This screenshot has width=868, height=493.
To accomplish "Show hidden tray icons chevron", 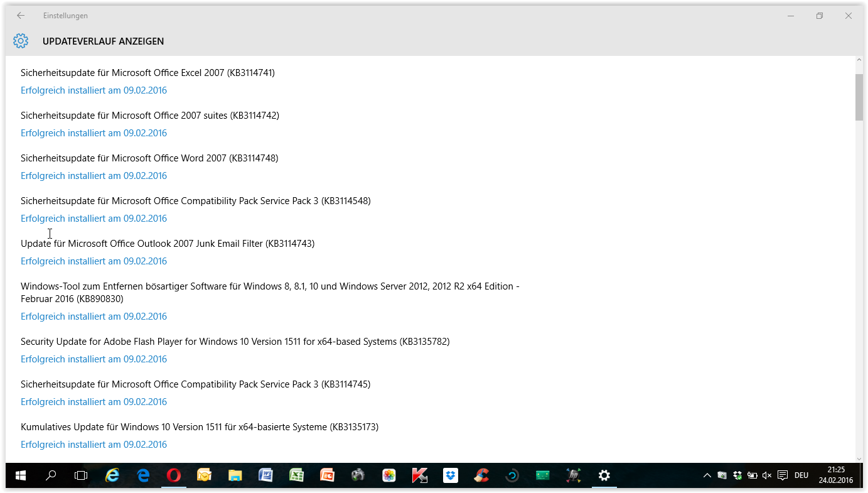I will (707, 475).
